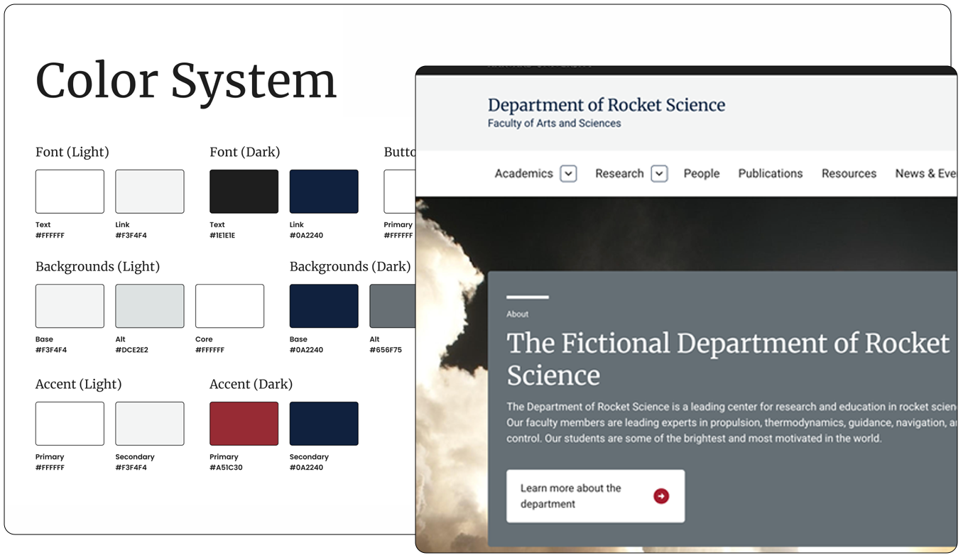The width and height of the screenshot is (963, 560).
Task: Click the Font Dark Link #0A2240 swatch
Action: [324, 191]
